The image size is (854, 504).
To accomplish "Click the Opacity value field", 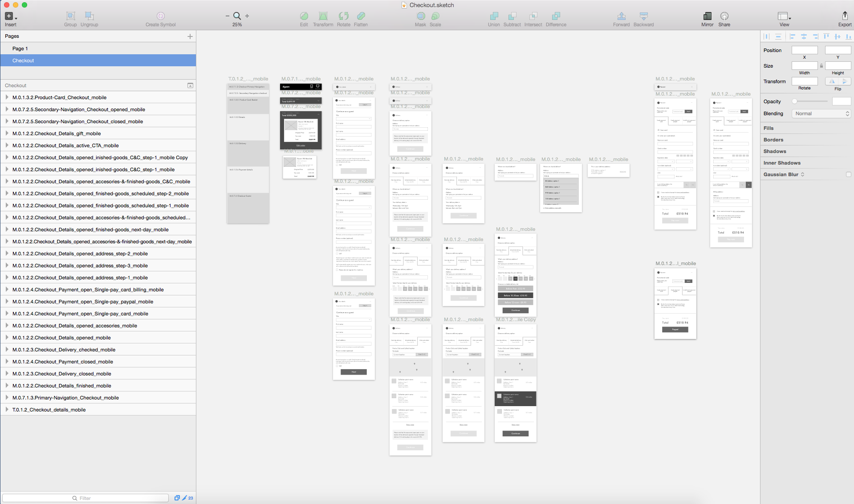I will 841,101.
